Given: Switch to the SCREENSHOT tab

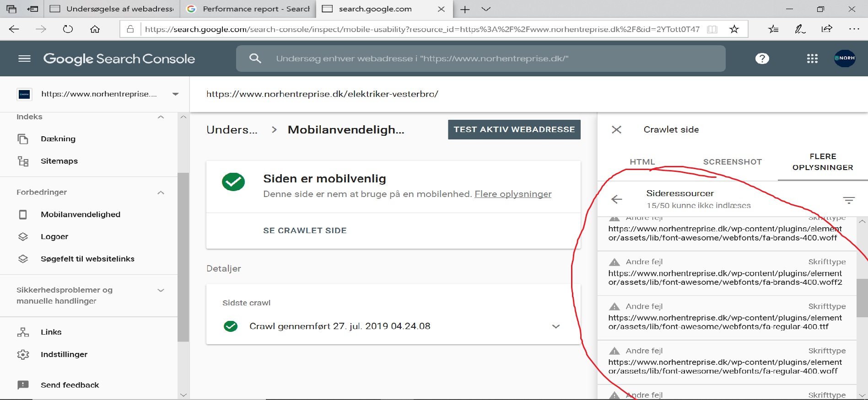Looking at the screenshot, I should coord(732,162).
